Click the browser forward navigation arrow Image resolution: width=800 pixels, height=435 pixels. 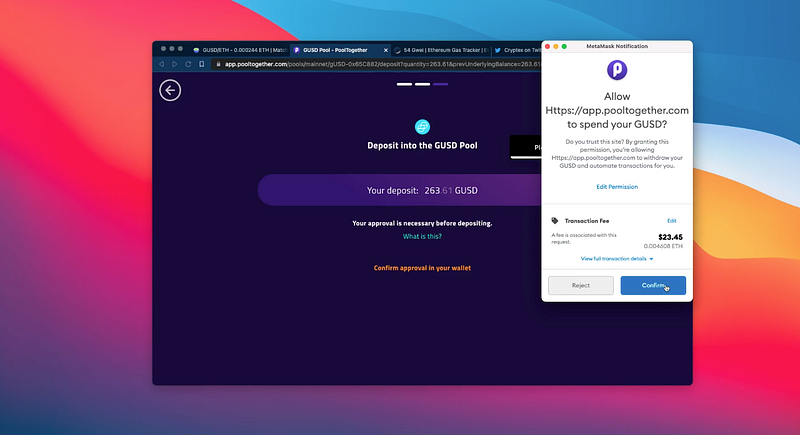coord(174,64)
